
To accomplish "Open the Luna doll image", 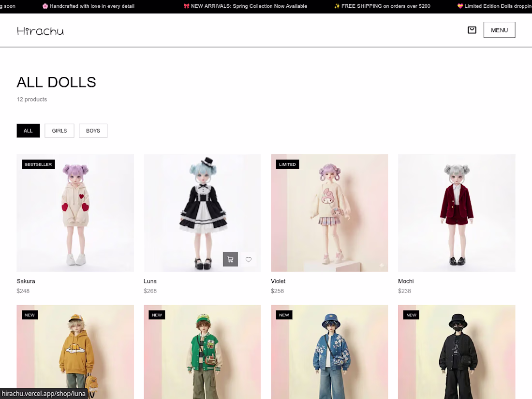I will click(x=202, y=213).
